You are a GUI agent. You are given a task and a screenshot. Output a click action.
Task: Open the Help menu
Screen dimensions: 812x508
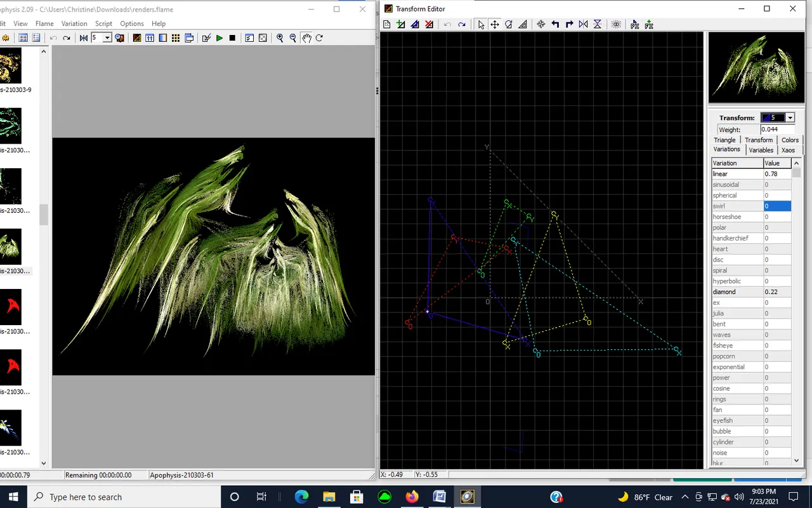[159, 23]
